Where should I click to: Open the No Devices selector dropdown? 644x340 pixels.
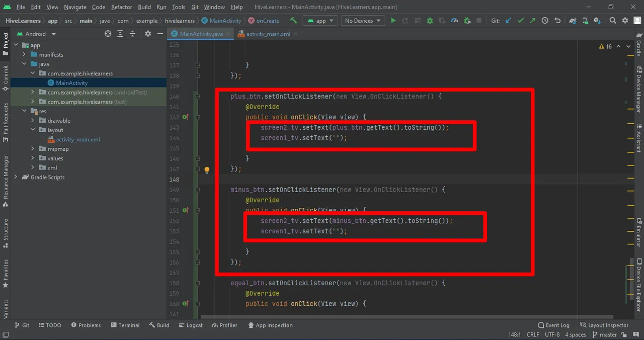point(362,21)
